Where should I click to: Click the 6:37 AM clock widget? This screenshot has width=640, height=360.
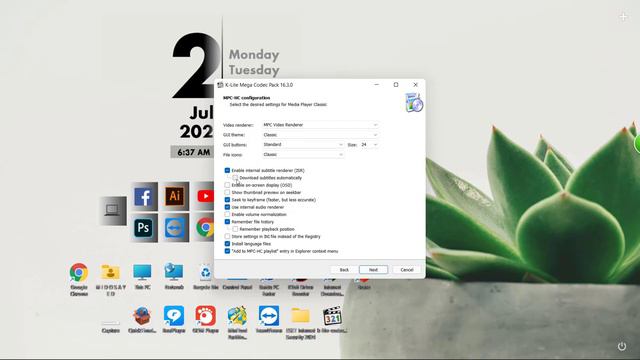[x=193, y=152]
